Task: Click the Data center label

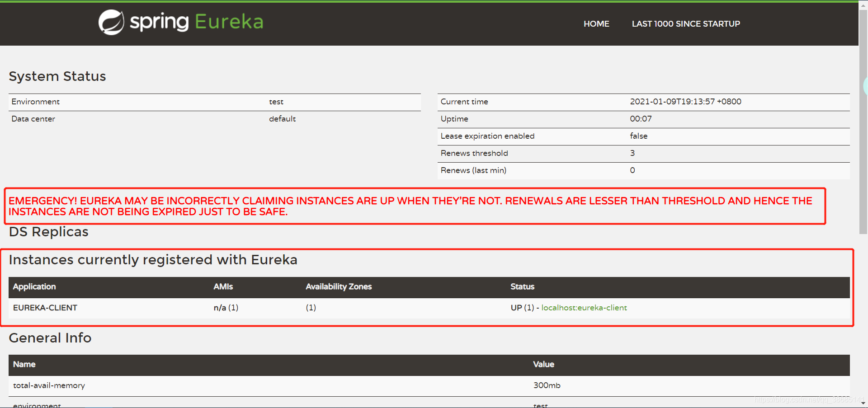Action: 33,119
